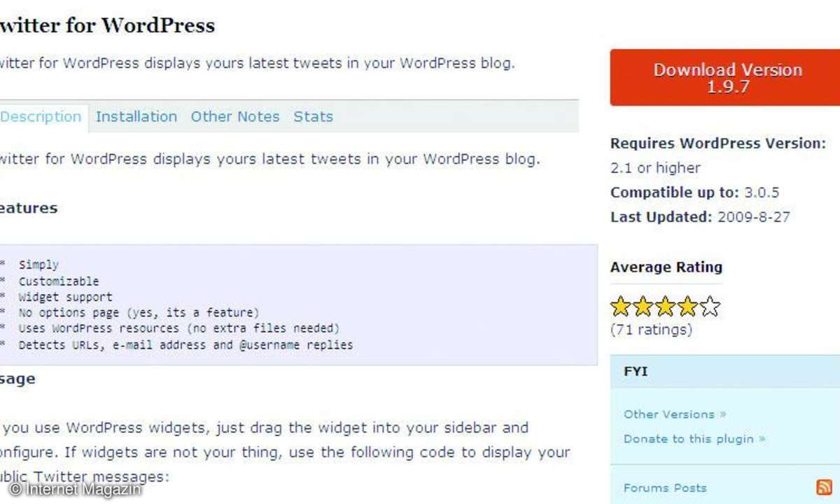Click inside the features code block
The image size is (840, 504).
click(299, 304)
